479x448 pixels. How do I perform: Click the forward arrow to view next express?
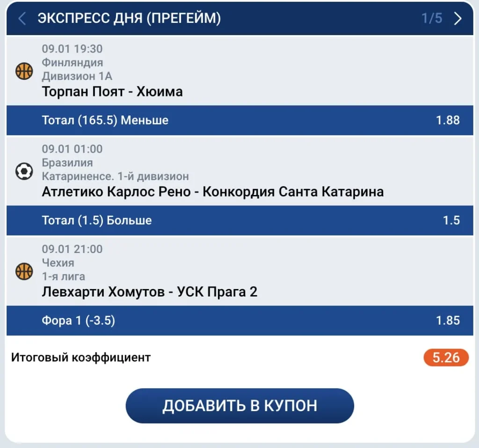[459, 19]
